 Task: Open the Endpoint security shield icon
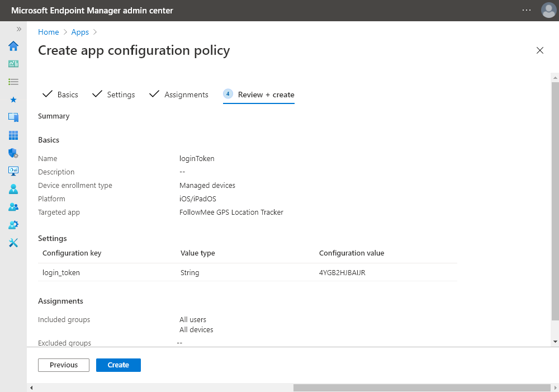13,153
